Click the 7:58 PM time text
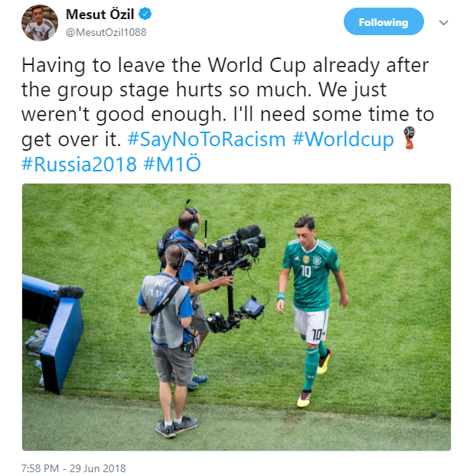The image size is (470, 476). point(44,468)
